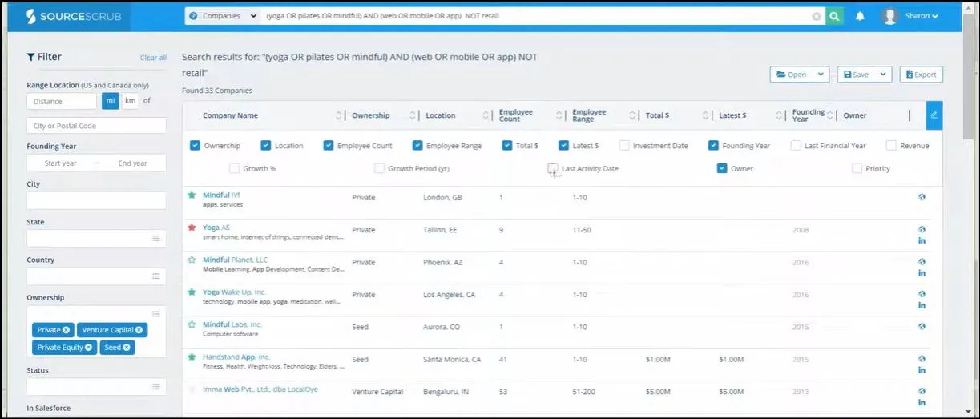Uncheck the Location column checkbox
The height and width of the screenshot is (419, 980).
click(x=266, y=146)
